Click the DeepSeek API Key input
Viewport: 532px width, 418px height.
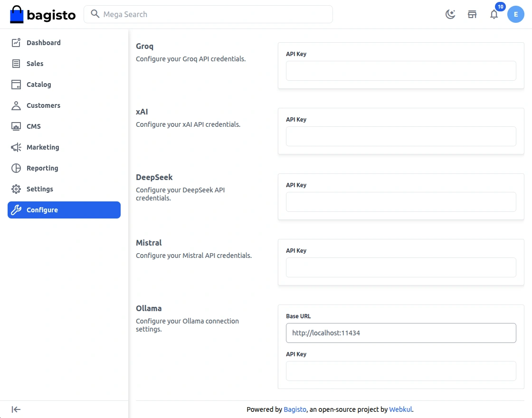click(x=400, y=202)
